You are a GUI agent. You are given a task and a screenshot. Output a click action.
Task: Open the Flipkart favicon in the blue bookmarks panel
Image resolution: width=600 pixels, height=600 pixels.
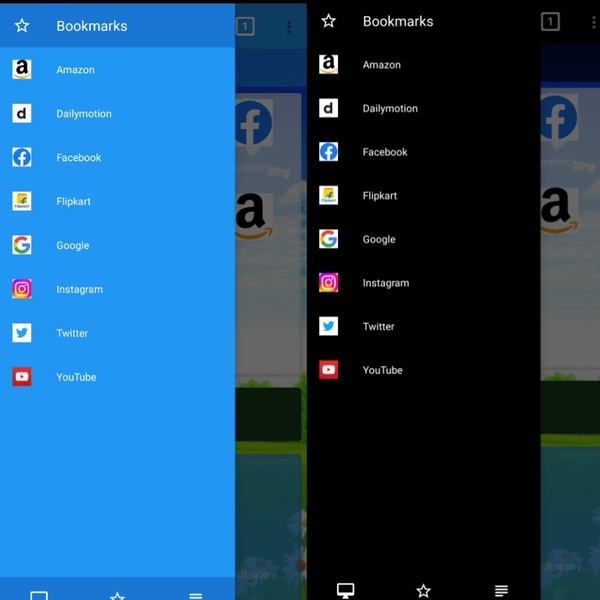pos(22,201)
